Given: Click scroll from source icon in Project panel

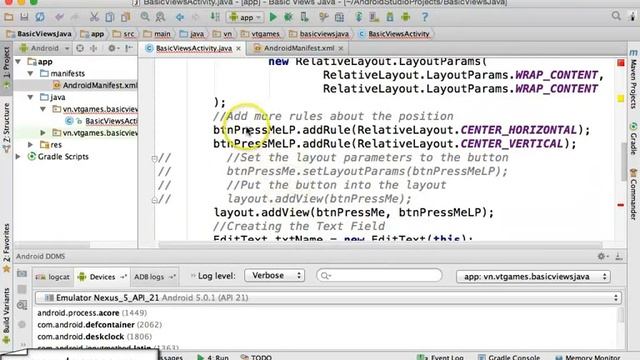Looking at the screenshot, I should coord(80,48).
